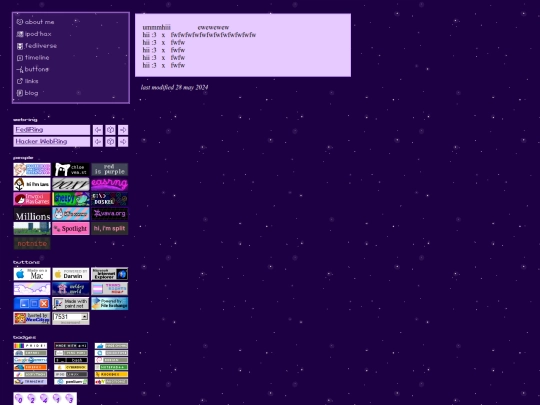Screen dimensions: 540x405
Task: Open the 'Millions' button
Action: (32, 214)
